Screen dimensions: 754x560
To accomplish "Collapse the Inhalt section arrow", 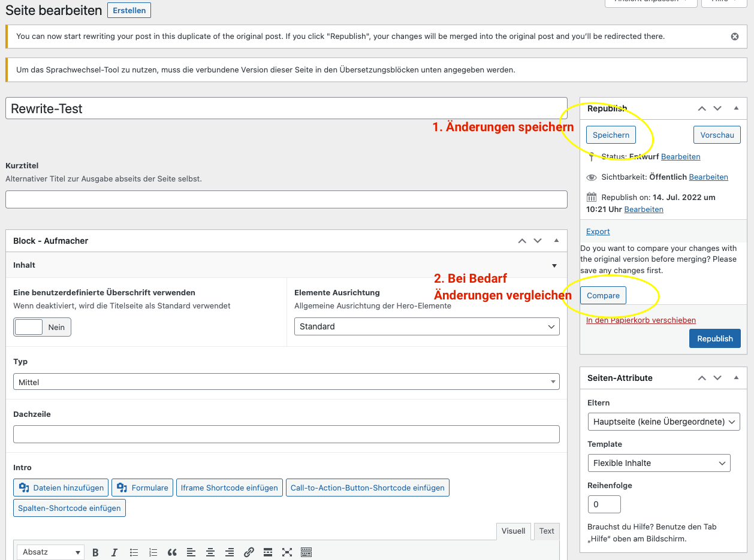I will 554,265.
